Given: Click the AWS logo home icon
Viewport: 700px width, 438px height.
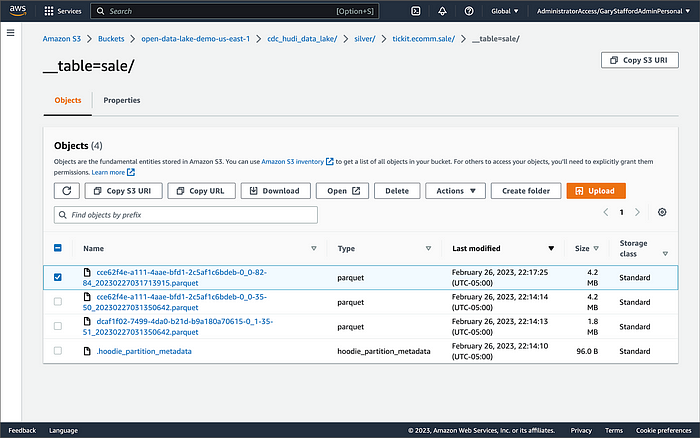Looking at the screenshot, I should point(17,11).
